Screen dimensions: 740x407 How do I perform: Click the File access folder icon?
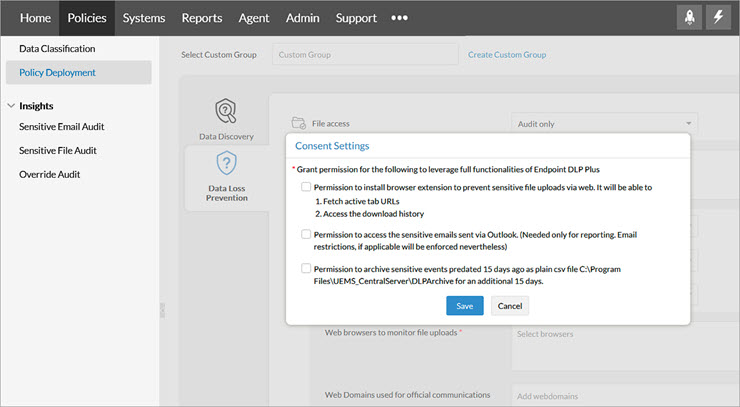pyautogui.click(x=297, y=124)
